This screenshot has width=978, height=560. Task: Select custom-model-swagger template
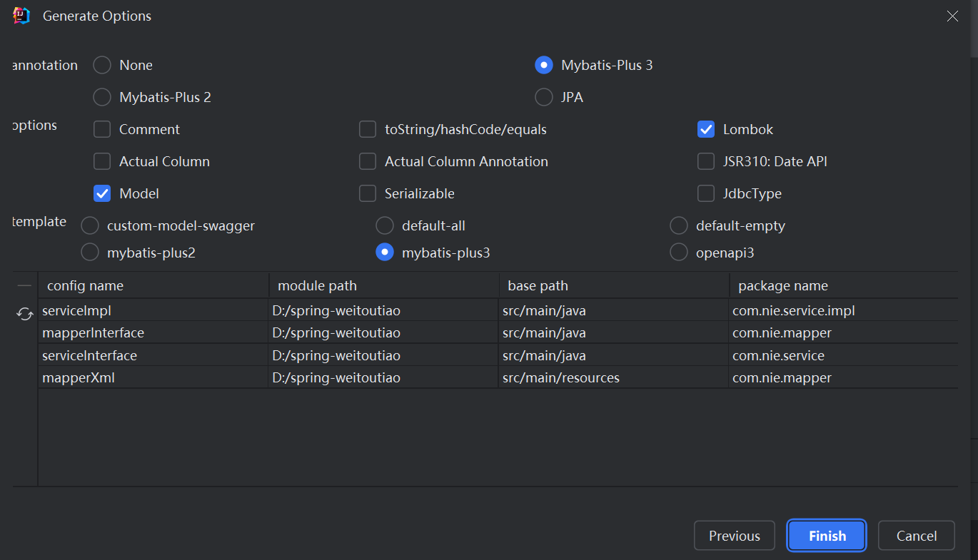click(x=90, y=225)
